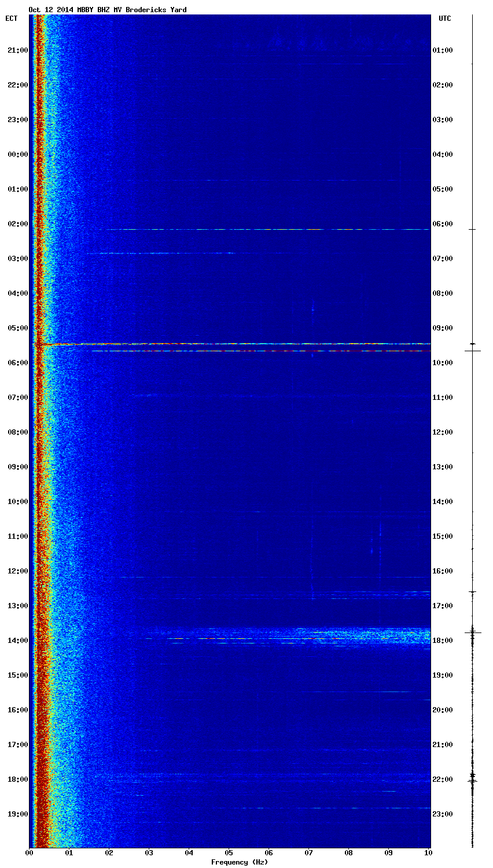Click the 23:00 label on the ECT axis

[17, 120]
